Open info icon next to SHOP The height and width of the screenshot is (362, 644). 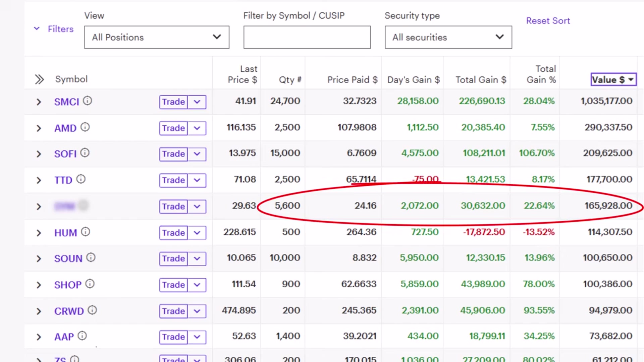[90, 284]
